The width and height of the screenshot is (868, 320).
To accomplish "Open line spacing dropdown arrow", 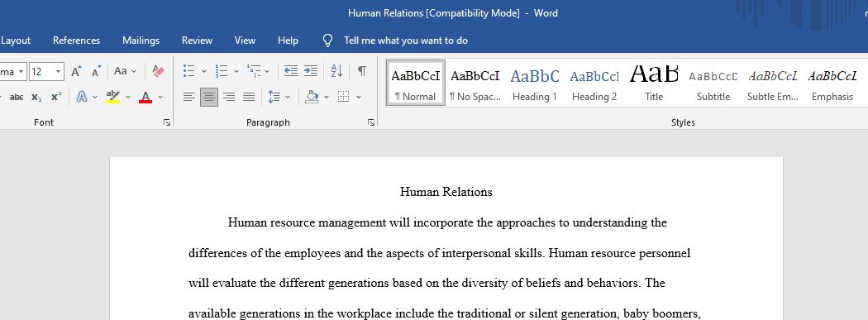I will [288, 97].
